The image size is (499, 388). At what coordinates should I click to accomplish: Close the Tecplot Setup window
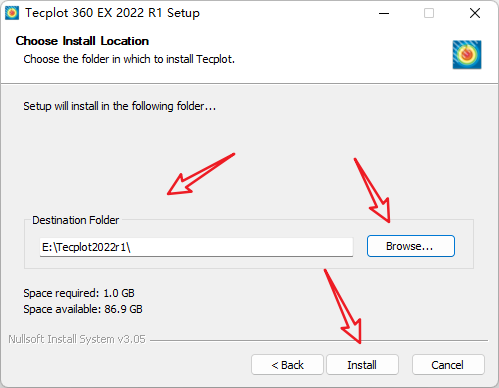pos(475,13)
